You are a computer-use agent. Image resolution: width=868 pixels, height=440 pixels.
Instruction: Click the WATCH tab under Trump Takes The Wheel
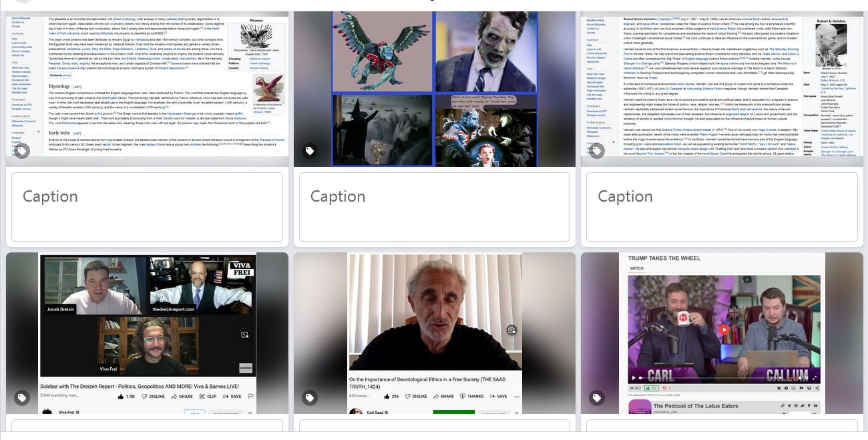[x=636, y=268]
